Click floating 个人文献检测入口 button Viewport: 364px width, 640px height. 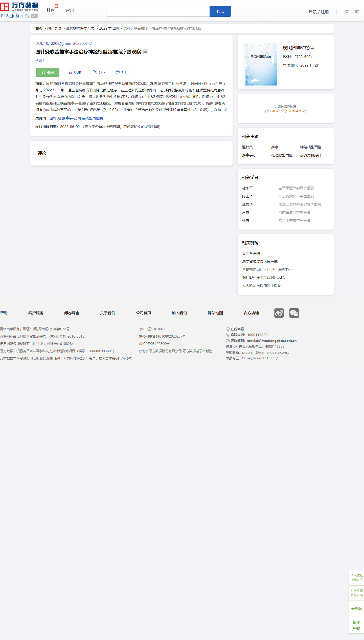click(356, 577)
